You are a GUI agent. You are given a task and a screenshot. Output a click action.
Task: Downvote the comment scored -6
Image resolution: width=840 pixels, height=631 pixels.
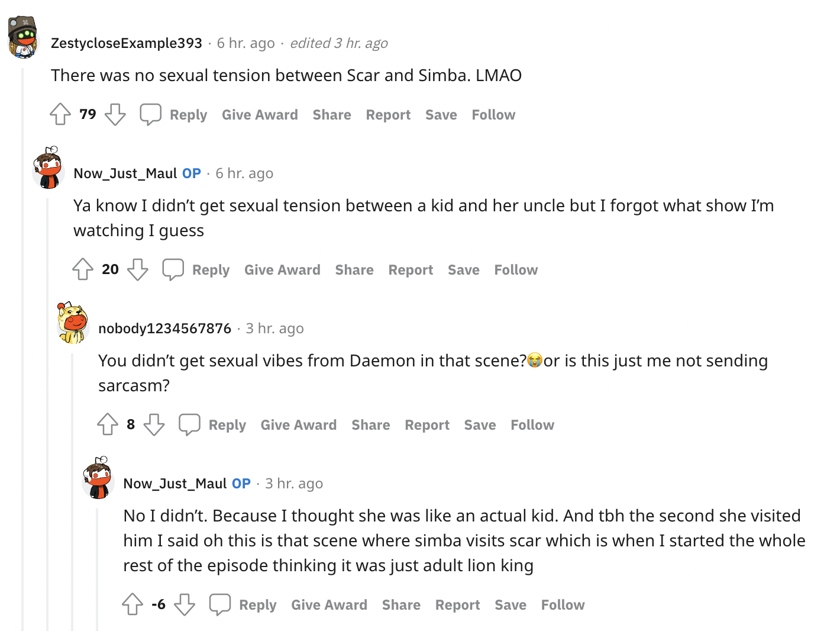pos(185,604)
